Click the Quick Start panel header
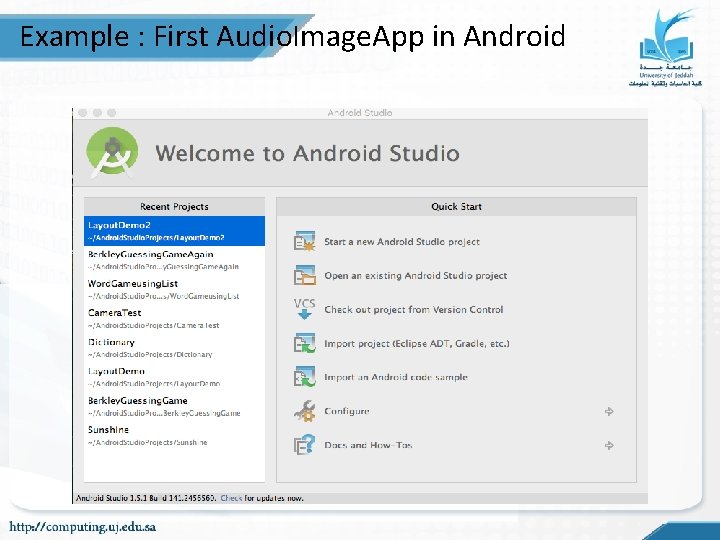 [456, 207]
